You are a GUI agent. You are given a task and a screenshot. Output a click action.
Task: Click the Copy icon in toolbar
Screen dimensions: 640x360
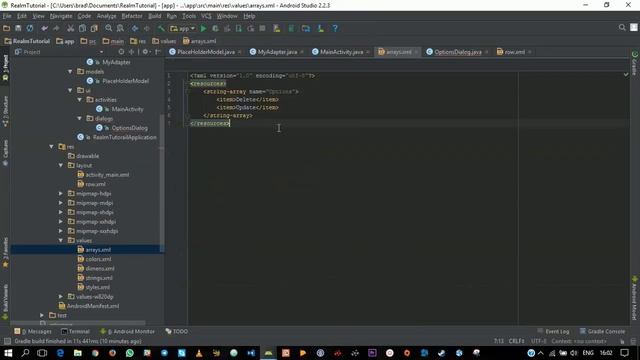click(82, 29)
